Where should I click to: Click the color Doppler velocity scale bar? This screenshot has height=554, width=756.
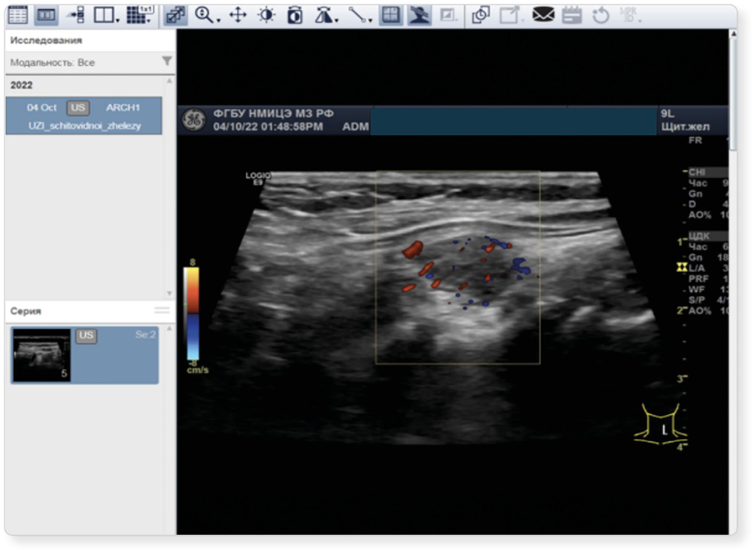pyautogui.click(x=192, y=313)
